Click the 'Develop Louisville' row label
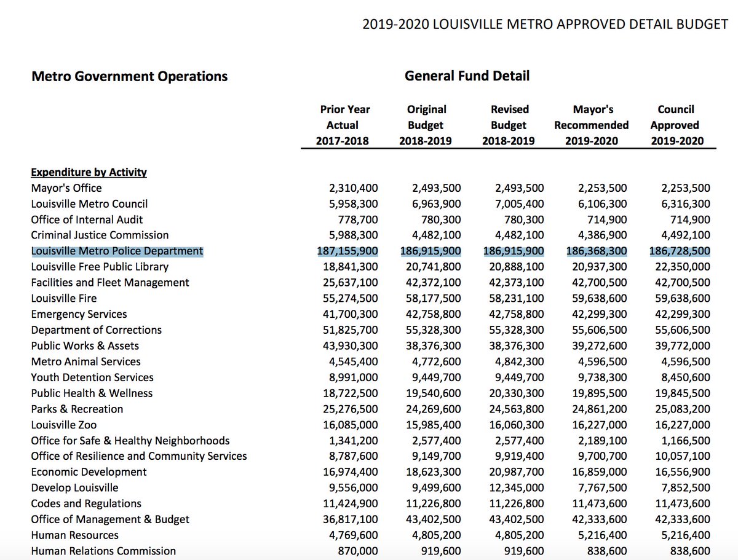The image size is (738, 560). tap(74, 488)
